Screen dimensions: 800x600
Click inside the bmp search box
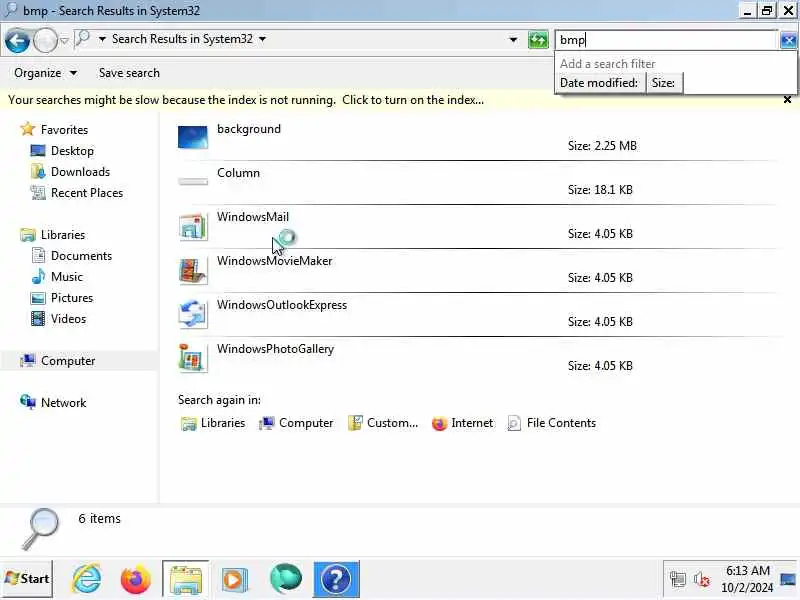[666, 40]
